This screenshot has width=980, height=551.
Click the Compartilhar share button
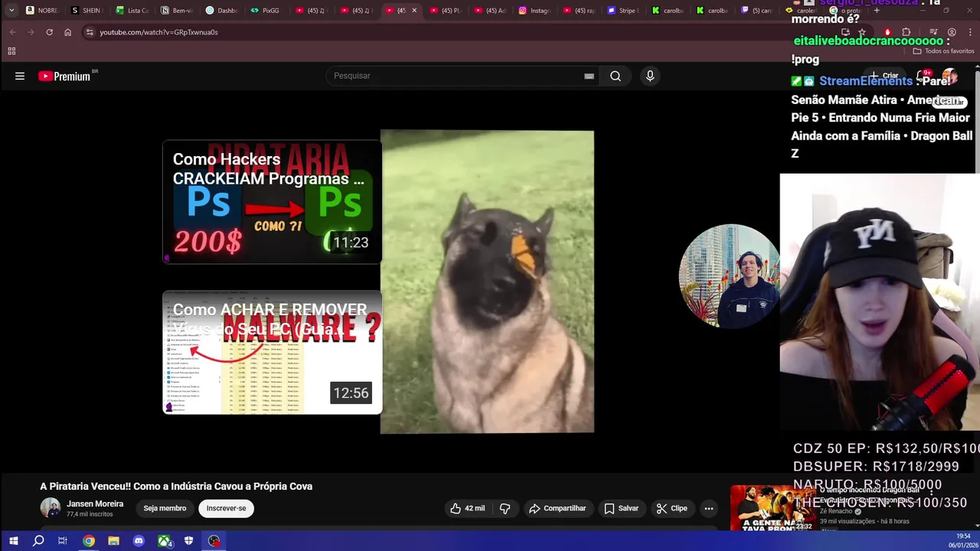pos(557,508)
